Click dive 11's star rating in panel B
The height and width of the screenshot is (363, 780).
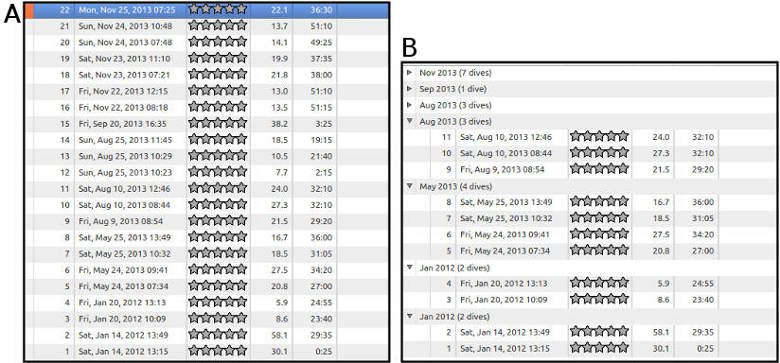point(600,136)
